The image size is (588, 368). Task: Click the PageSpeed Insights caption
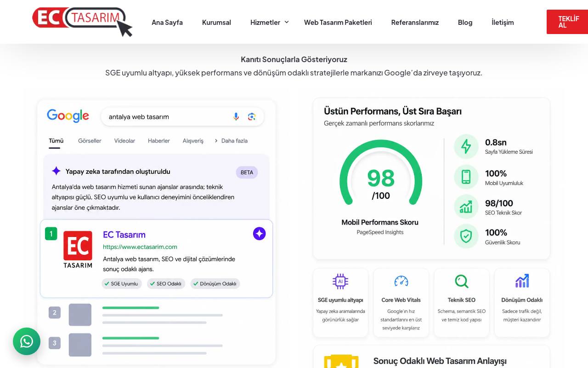point(380,232)
